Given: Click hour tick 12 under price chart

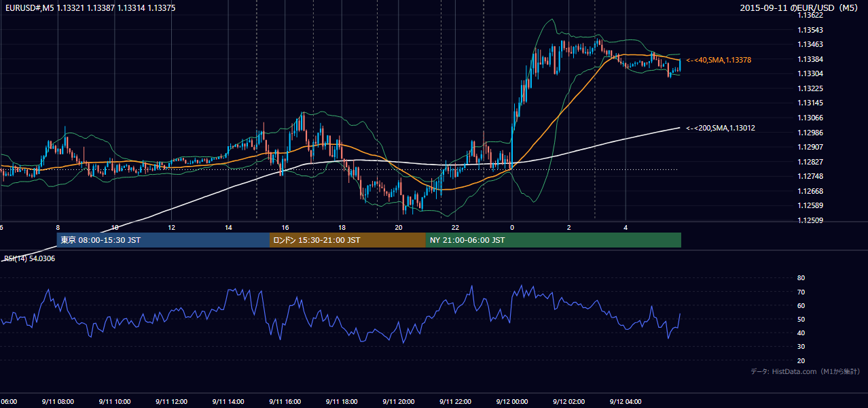Looking at the screenshot, I should coord(172,228).
